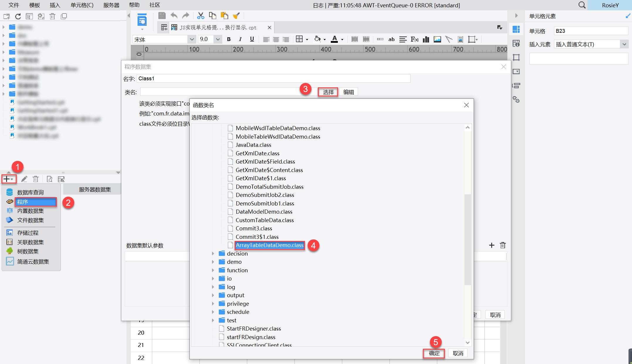
Task: Expand the function folder
Action: point(213,270)
